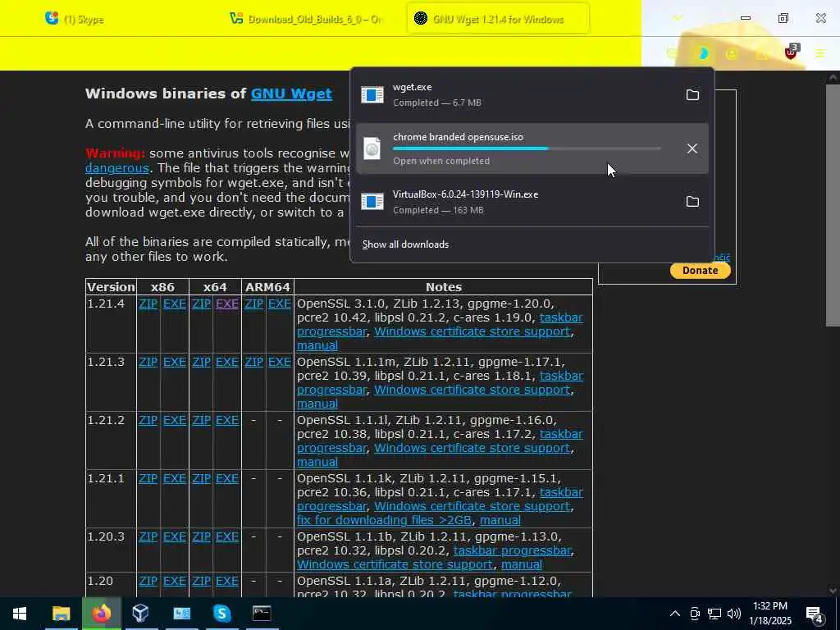
Task: Click the opensuse.iso download progress bar
Action: [x=527, y=148]
